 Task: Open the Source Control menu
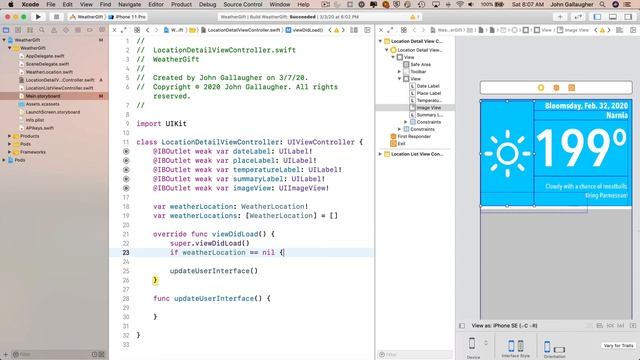point(243,4)
